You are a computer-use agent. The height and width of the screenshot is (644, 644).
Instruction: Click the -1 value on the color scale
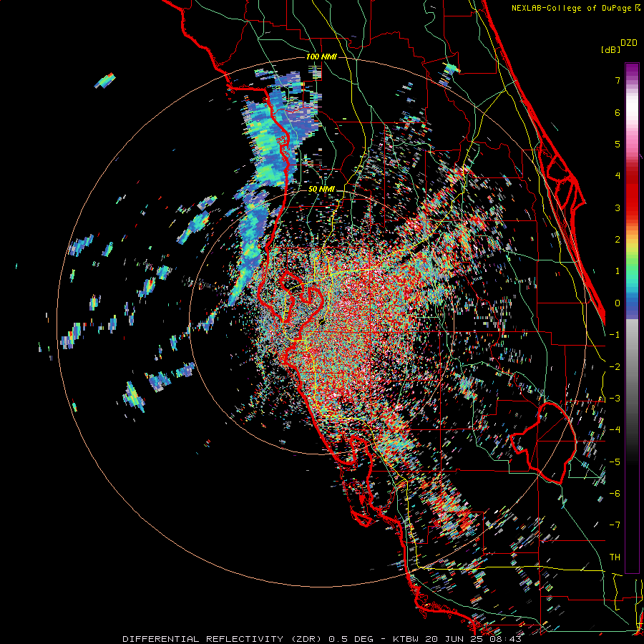(615, 335)
